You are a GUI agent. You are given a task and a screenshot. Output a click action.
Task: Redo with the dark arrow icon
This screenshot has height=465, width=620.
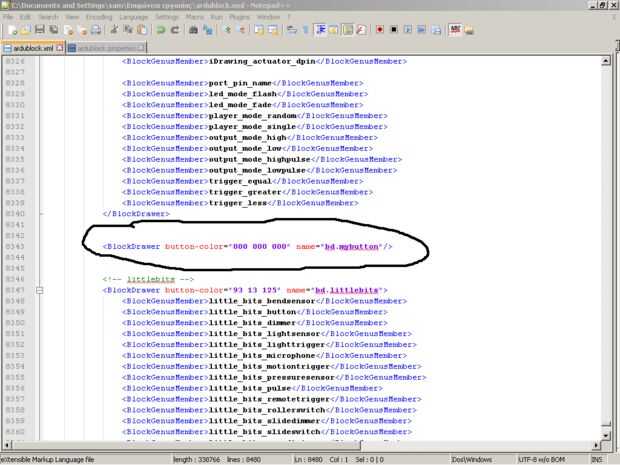tap(174, 30)
